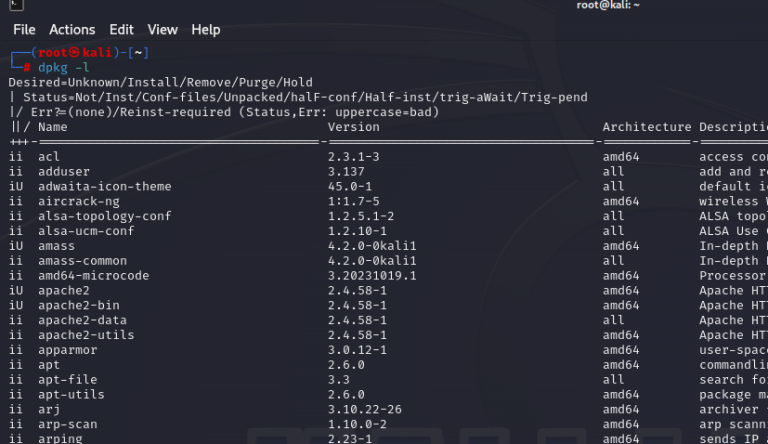Click the 'root@kali: ~' window title
This screenshot has width=768, height=444.
tap(608, 5)
